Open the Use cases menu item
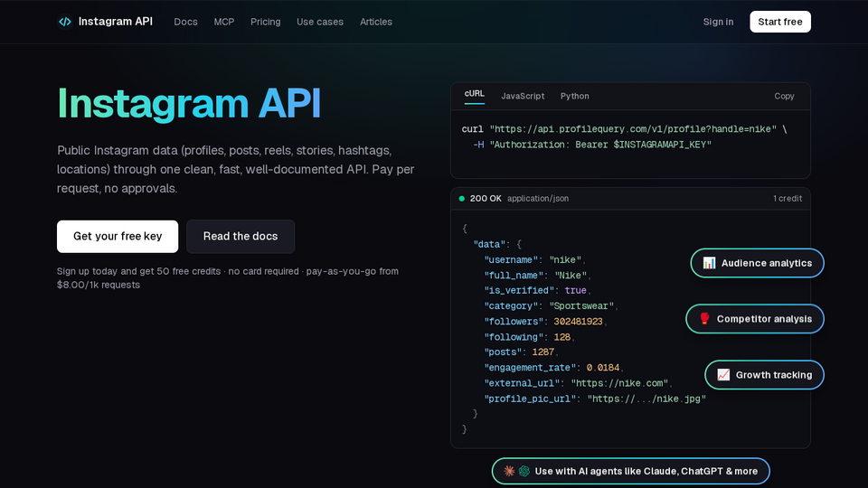 tap(320, 22)
